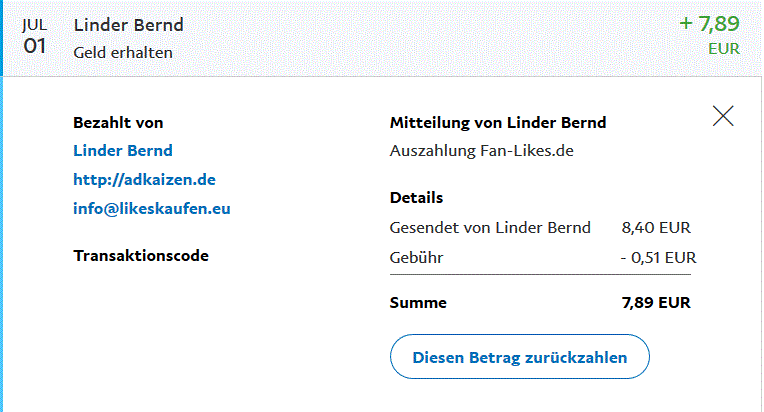764x412 pixels.
Task: Click the Transaktionscode label
Action: pos(141,256)
